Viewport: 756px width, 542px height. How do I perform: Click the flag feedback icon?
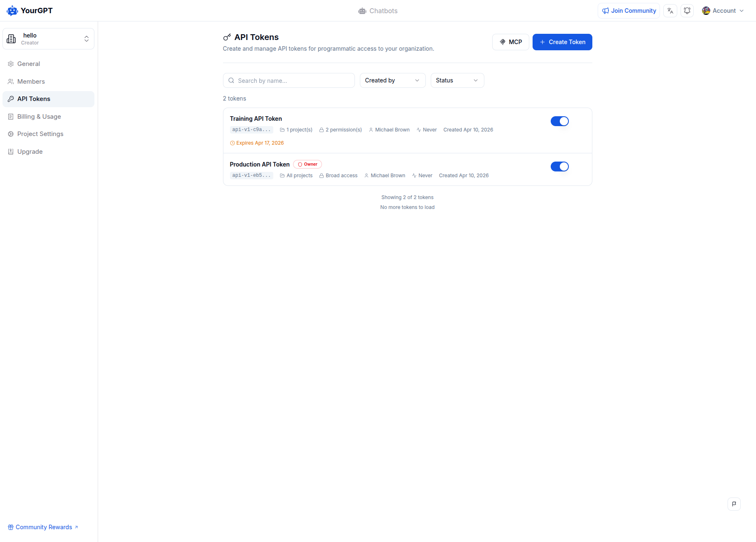(x=734, y=504)
